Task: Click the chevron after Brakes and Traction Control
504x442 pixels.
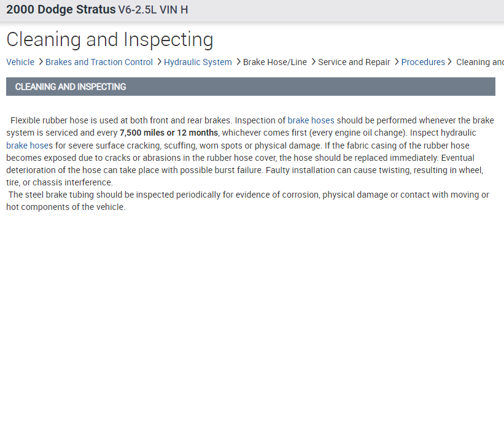Action: point(159,61)
